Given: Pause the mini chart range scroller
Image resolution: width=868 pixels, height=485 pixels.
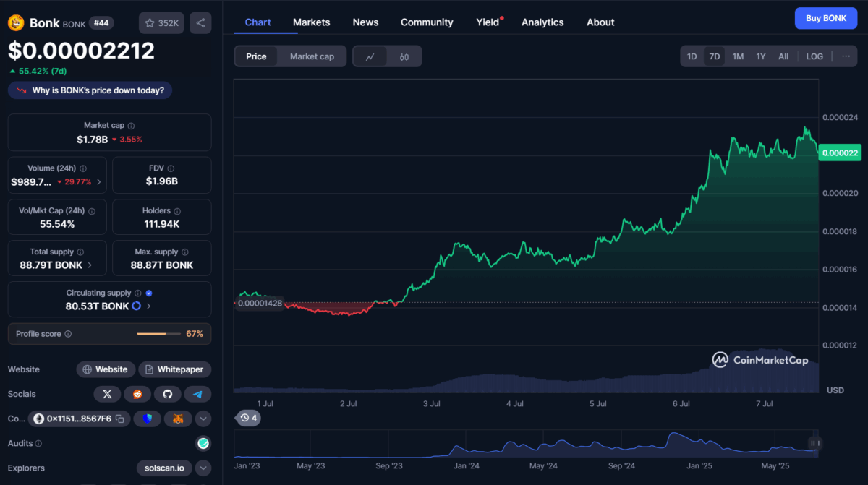Looking at the screenshot, I should [814, 443].
